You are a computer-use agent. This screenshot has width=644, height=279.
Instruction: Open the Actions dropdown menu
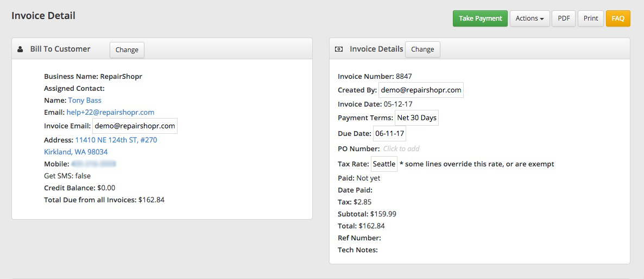530,18
